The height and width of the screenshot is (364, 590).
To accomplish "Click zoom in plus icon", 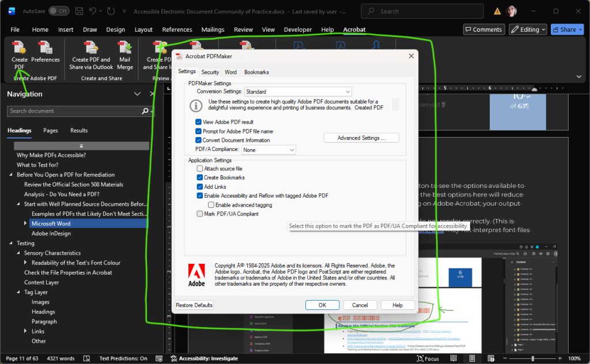I will click(560, 358).
